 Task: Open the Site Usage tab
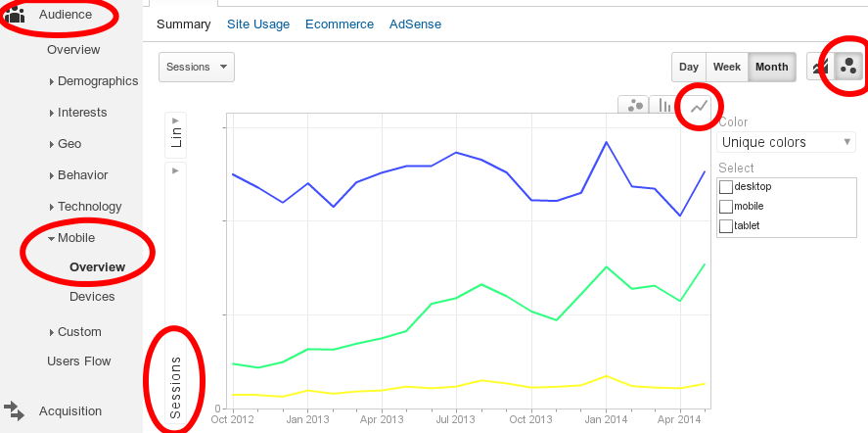258,24
